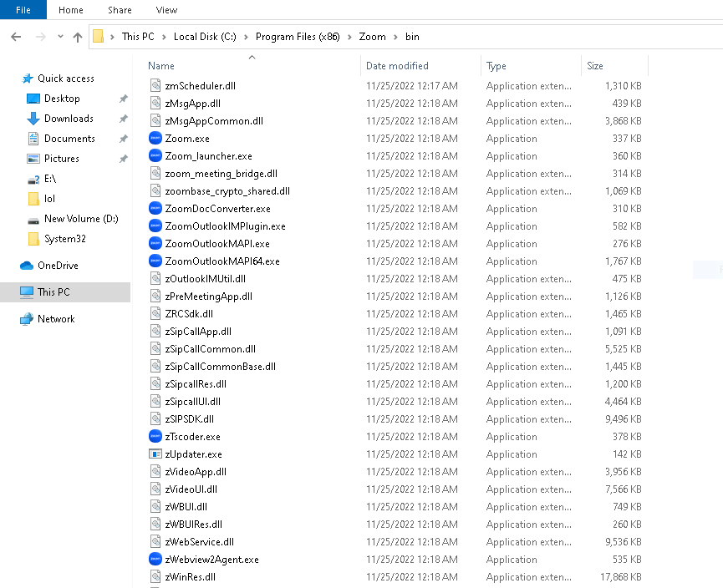Navigate to Local Disk (C:) breadcrumb
723x588 pixels.
205,37
